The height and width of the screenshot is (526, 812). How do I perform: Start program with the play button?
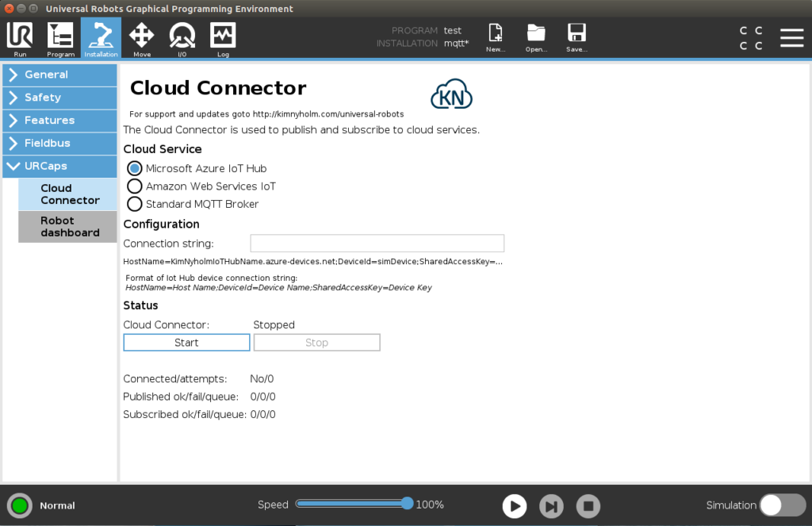514,506
